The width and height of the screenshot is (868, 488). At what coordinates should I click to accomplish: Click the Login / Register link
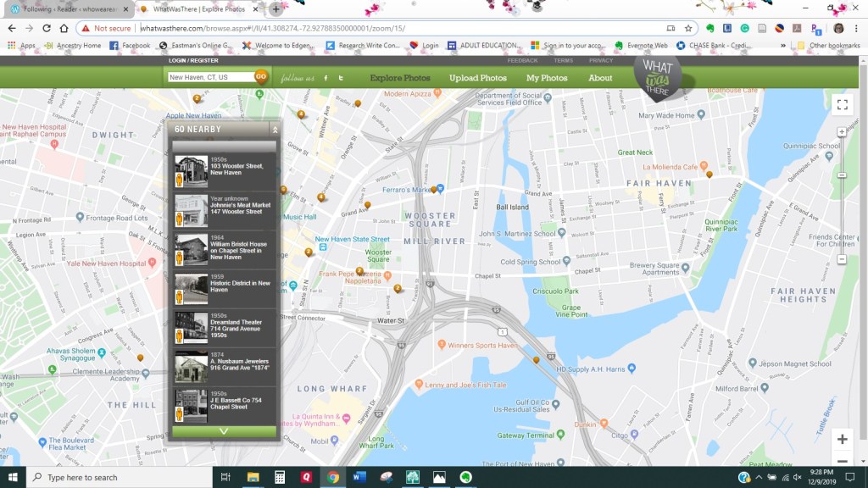(x=193, y=61)
